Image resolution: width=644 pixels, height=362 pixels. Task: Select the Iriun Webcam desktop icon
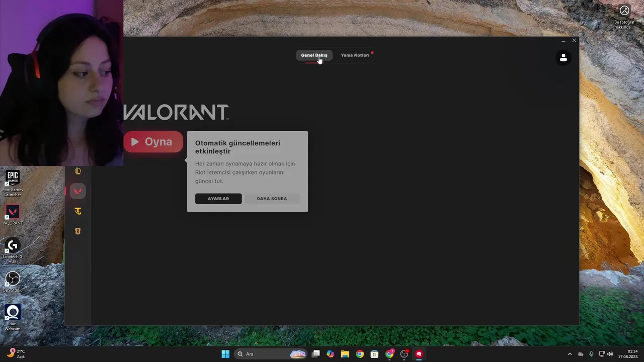pyautogui.click(x=13, y=317)
